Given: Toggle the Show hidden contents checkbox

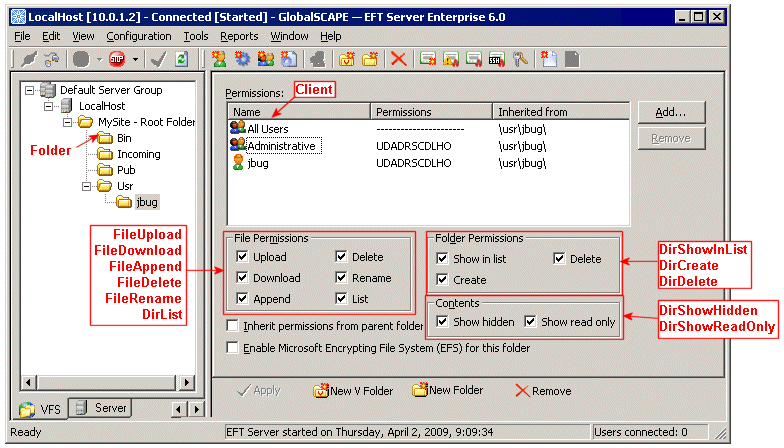Looking at the screenshot, I should coord(442,322).
